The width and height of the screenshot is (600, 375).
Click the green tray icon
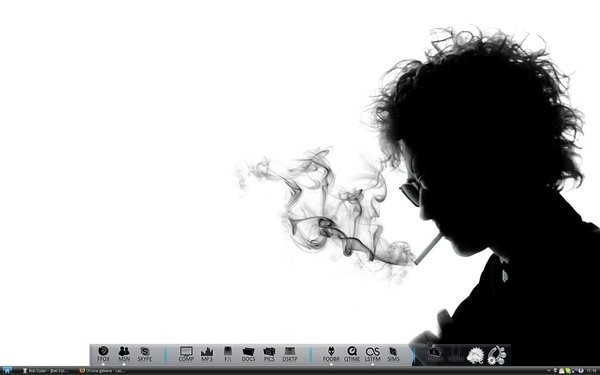point(568,371)
